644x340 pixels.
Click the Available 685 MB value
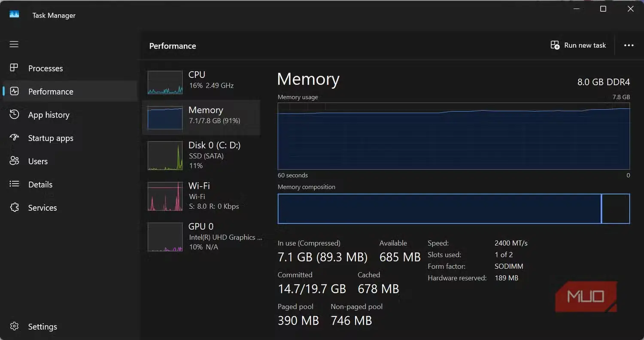pyautogui.click(x=400, y=257)
